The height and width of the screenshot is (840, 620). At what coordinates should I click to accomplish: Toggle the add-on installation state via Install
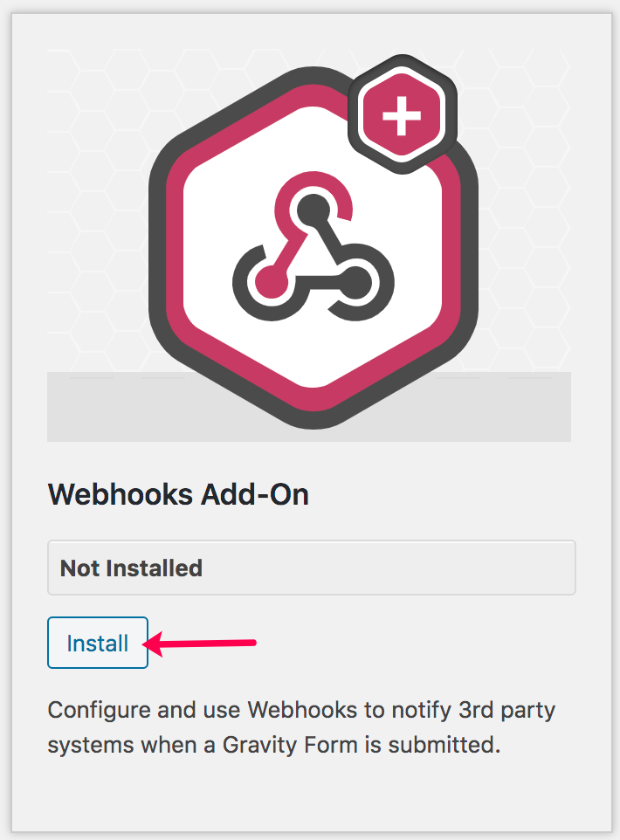[x=97, y=642]
